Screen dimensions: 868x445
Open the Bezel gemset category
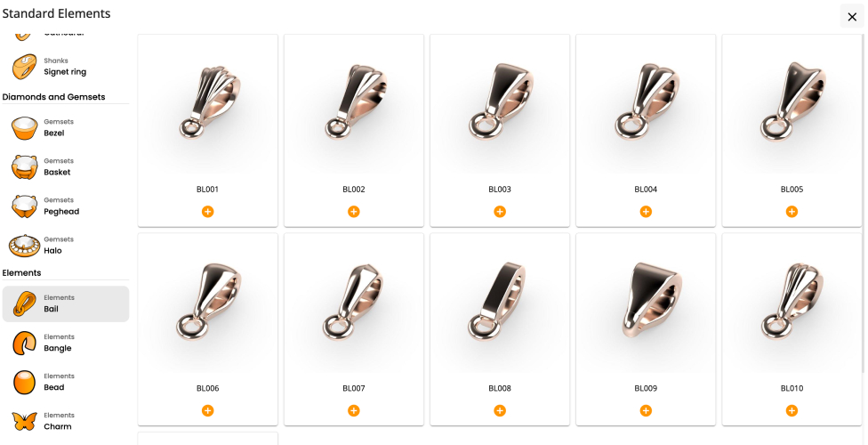click(x=66, y=128)
